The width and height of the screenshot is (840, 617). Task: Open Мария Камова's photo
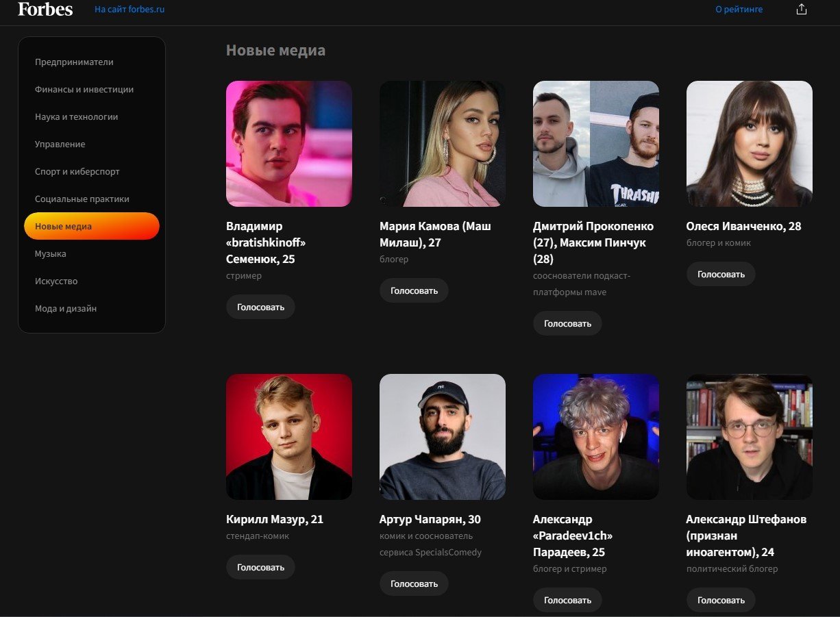pos(443,144)
